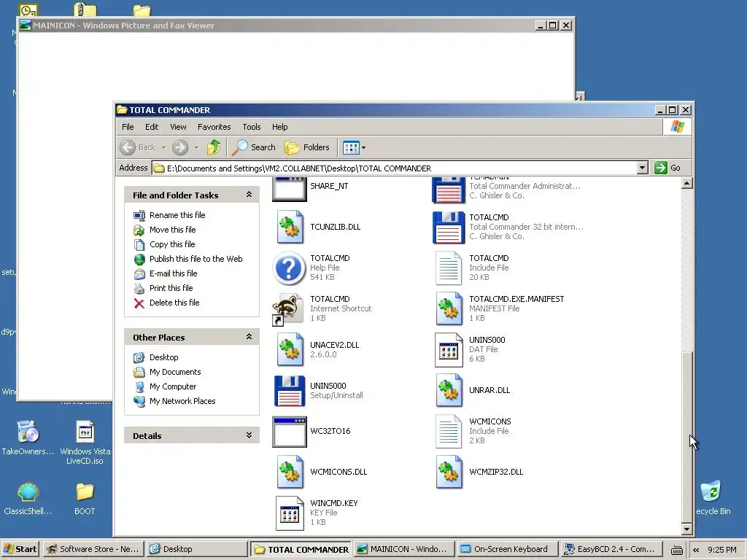Switch to Software Store taskbar button
This screenshot has width=747, height=560.
[93, 549]
